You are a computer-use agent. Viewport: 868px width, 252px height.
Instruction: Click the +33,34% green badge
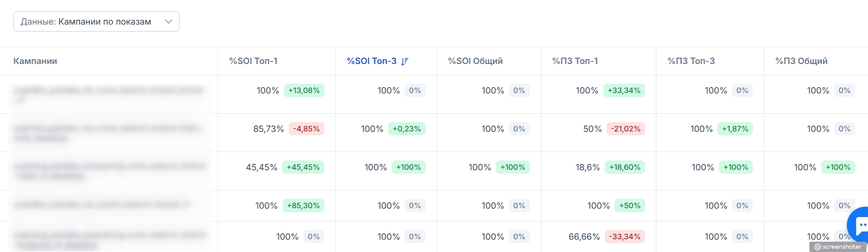click(x=624, y=91)
